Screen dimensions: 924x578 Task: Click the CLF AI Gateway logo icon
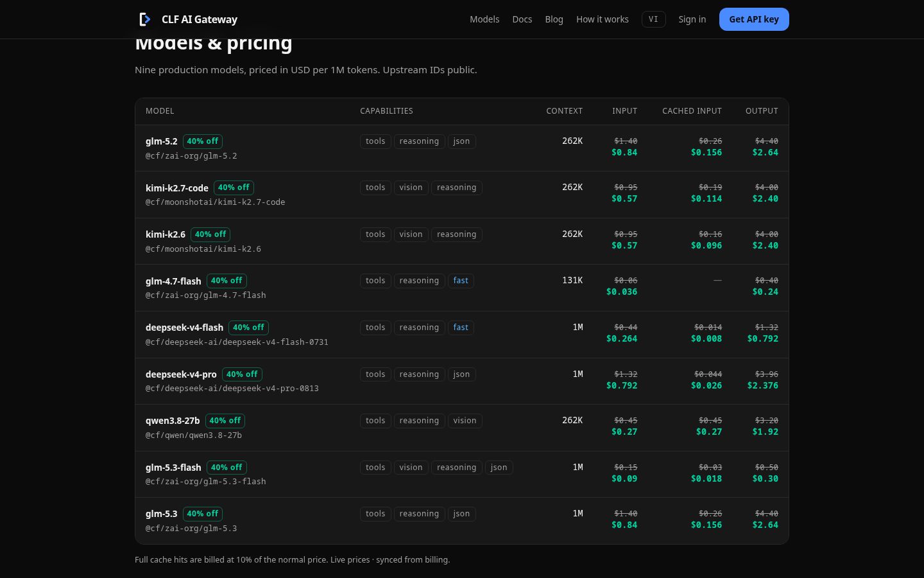pyautogui.click(x=145, y=19)
